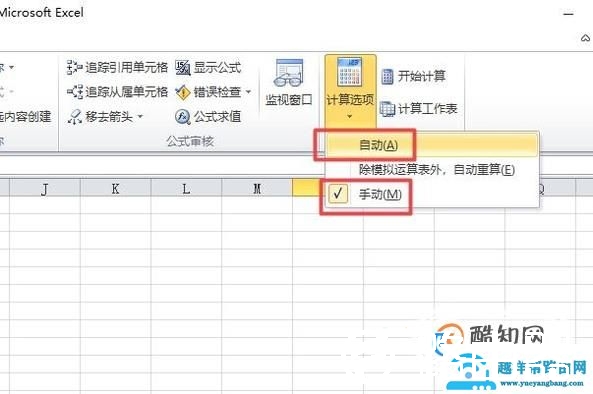The width and height of the screenshot is (593, 394).
Task: Select column J header
Action: 45,188
